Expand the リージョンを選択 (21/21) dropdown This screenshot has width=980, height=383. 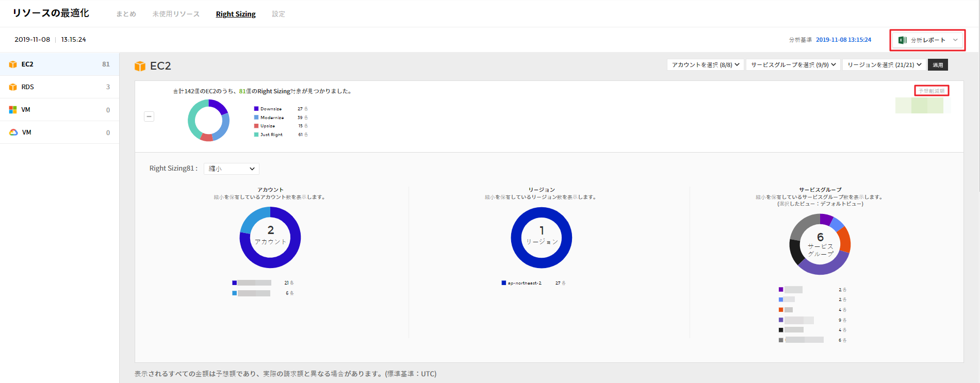pyautogui.click(x=884, y=65)
